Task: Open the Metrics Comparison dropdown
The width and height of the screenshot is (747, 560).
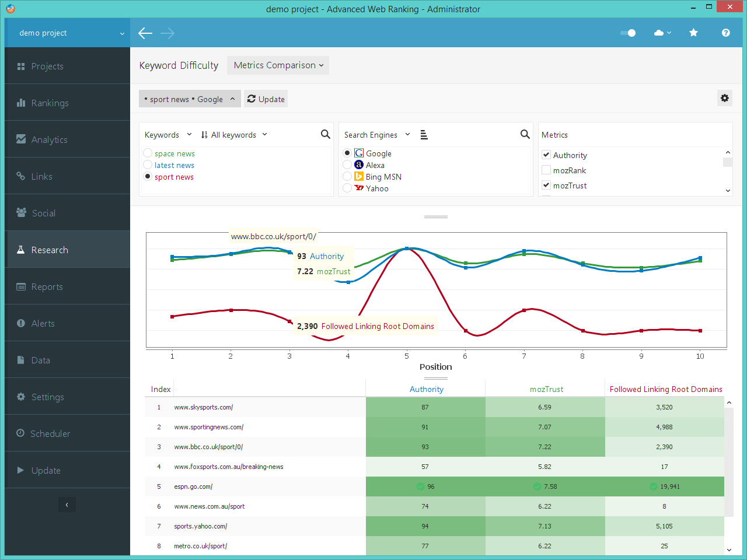Action: pos(278,65)
